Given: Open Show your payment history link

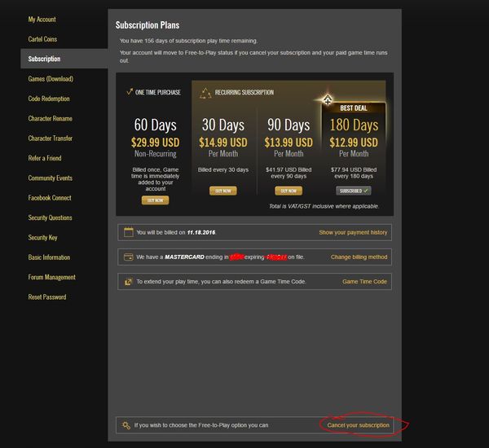Looking at the screenshot, I should (x=353, y=233).
